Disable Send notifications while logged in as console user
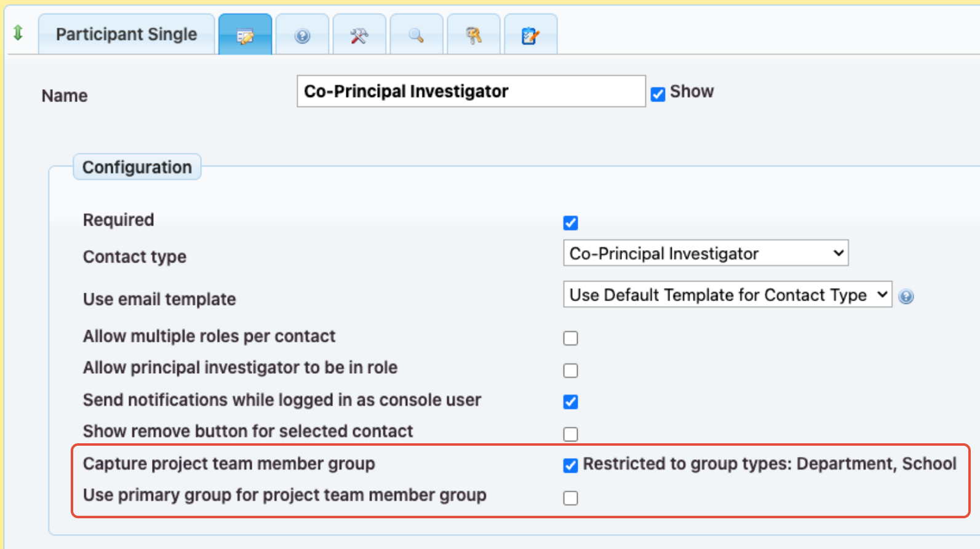 570,401
